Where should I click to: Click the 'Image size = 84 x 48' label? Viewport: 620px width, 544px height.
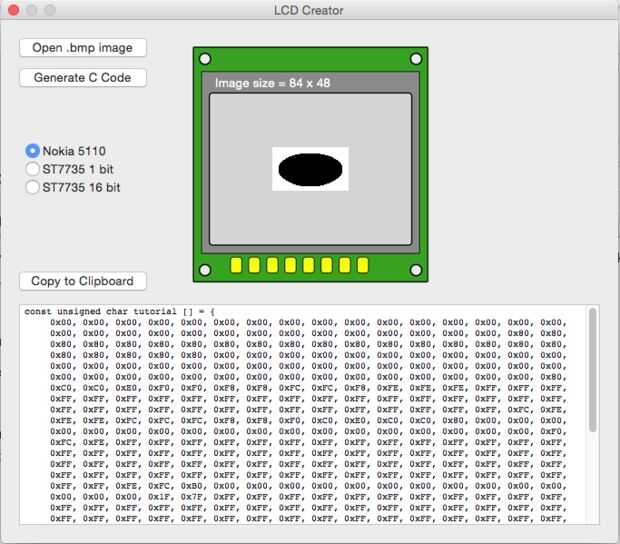(x=272, y=83)
